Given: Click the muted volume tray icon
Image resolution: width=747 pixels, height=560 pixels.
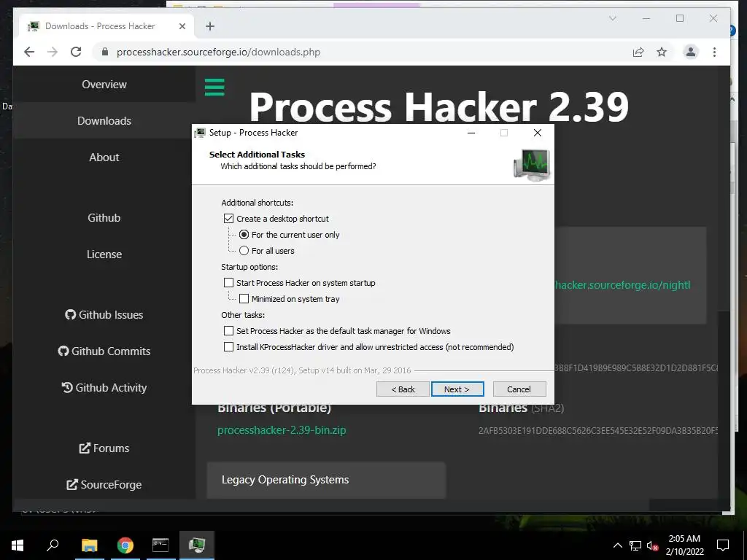Looking at the screenshot, I should 652,545.
